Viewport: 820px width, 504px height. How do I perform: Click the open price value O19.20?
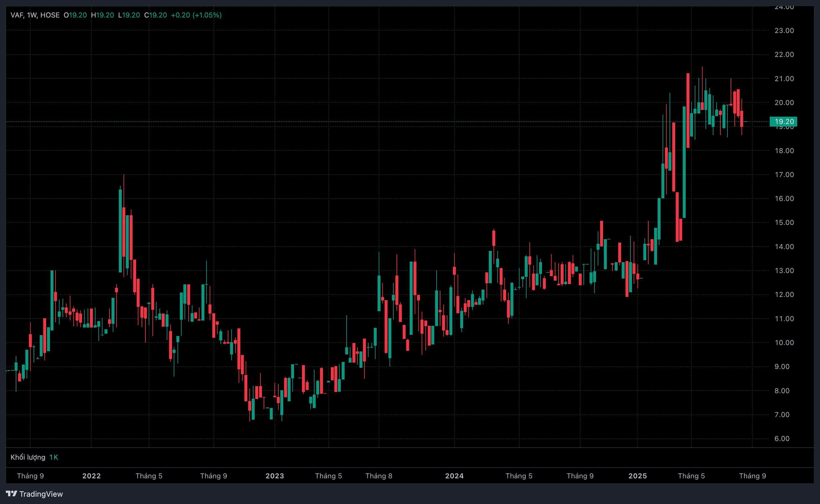pos(75,15)
